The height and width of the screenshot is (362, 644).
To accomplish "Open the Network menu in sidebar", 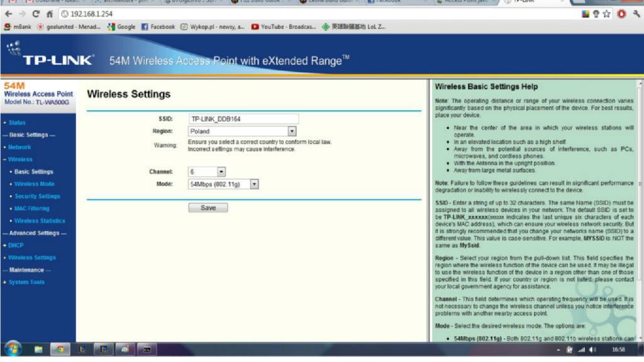I will (19, 147).
